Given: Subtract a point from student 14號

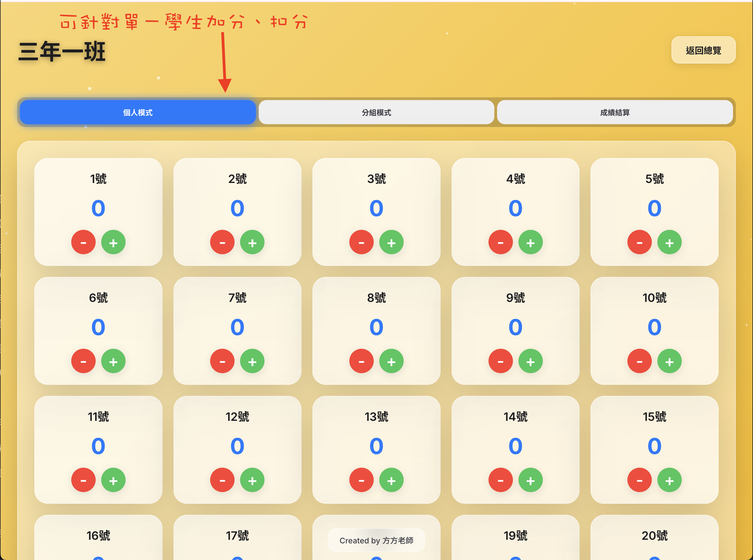Looking at the screenshot, I should coord(500,480).
